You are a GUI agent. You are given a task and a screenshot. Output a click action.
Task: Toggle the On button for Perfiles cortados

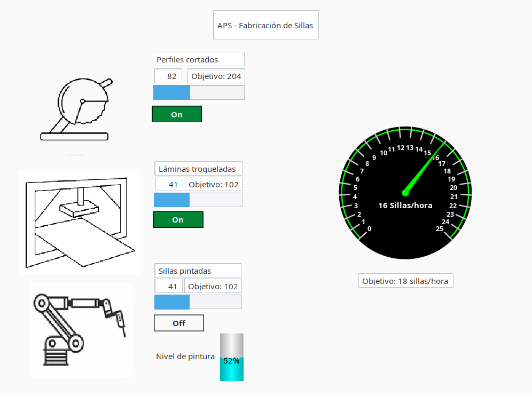177,114
